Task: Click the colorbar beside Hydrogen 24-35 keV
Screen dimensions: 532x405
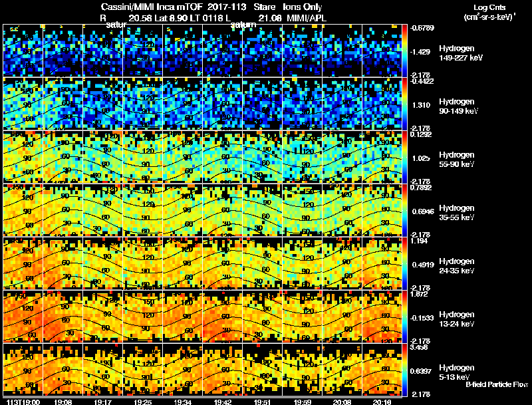Action: point(404,263)
